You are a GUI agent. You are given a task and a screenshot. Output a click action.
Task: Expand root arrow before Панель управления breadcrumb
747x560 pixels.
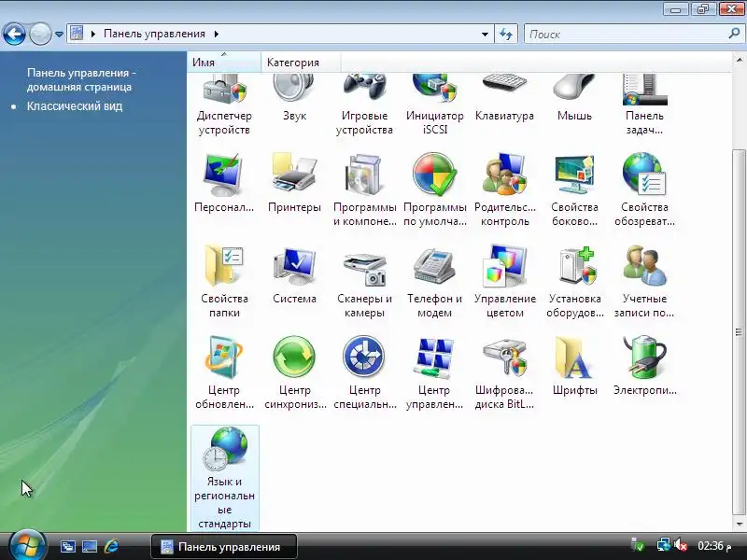(93, 34)
